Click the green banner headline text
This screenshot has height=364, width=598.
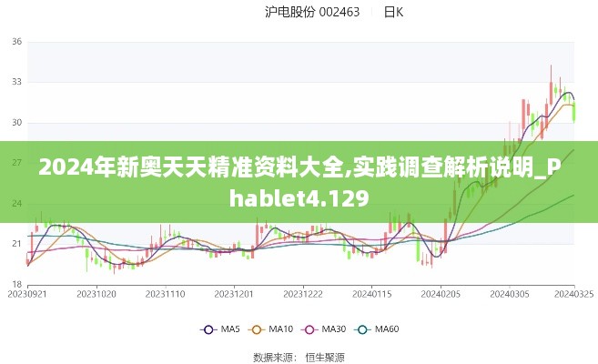(299, 183)
